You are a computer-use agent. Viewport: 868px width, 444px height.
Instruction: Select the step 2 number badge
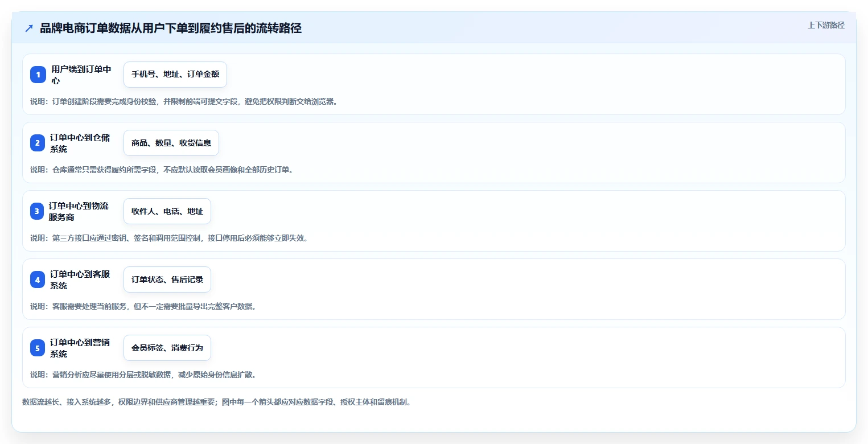click(38, 143)
